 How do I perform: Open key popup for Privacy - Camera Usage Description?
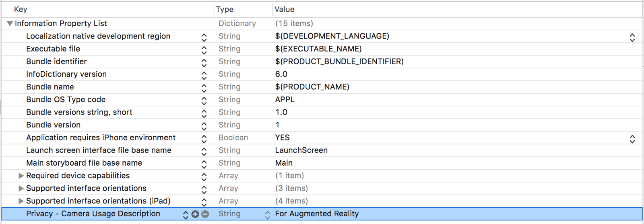coord(185,215)
